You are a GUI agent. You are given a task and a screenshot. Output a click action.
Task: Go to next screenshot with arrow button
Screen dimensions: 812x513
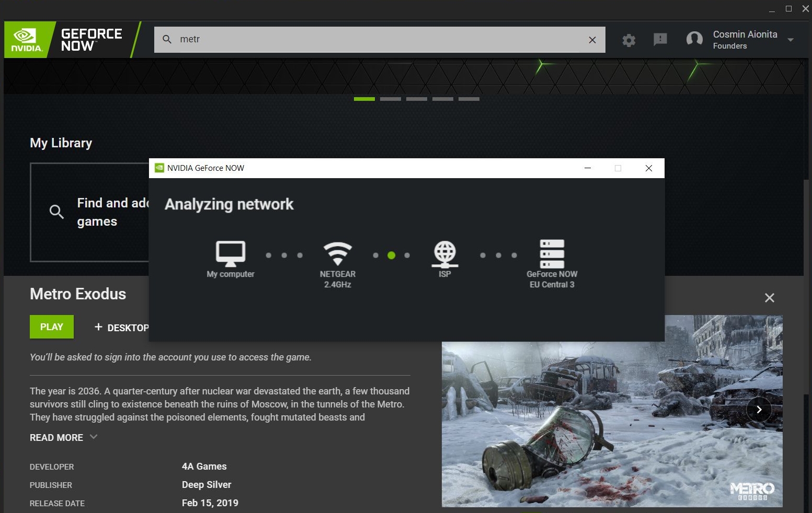(759, 410)
